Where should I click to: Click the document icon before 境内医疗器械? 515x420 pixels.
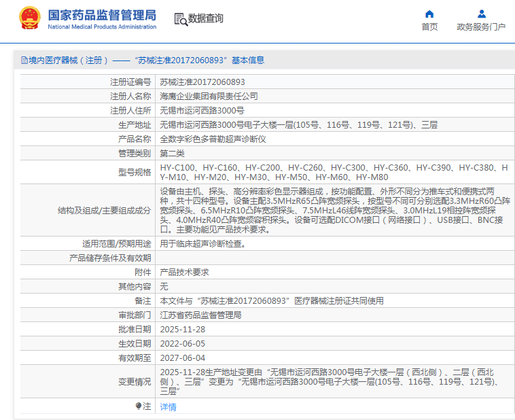[x=24, y=60]
